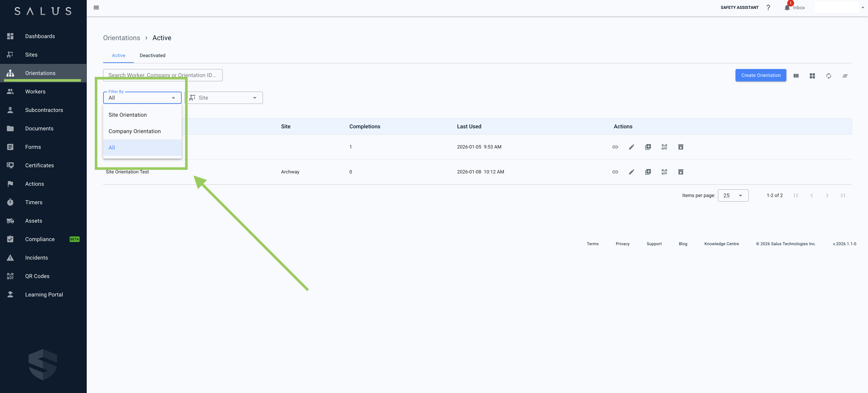Expand Items per page dropdown
This screenshot has height=393, width=868.
(x=733, y=195)
